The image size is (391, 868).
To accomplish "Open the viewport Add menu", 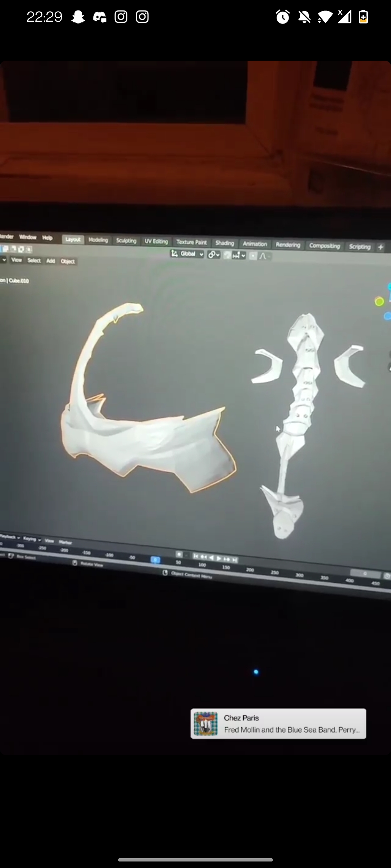I will click(51, 261).
